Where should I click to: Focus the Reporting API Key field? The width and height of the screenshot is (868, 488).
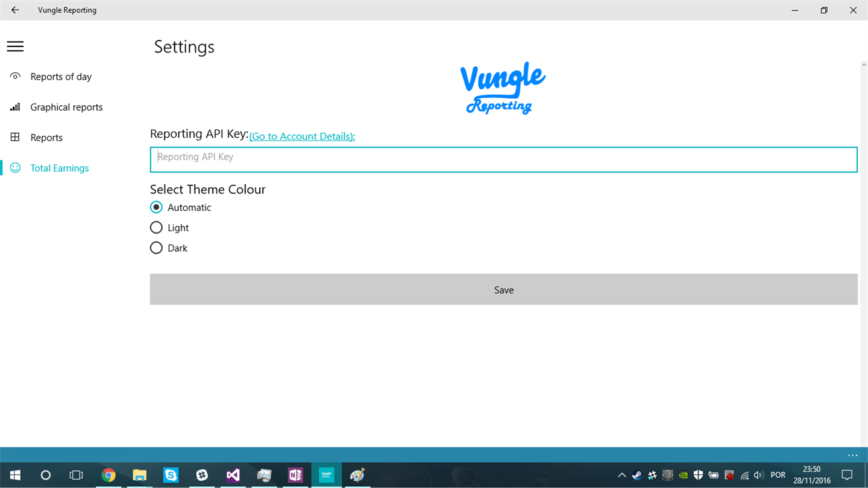point(503,160)
